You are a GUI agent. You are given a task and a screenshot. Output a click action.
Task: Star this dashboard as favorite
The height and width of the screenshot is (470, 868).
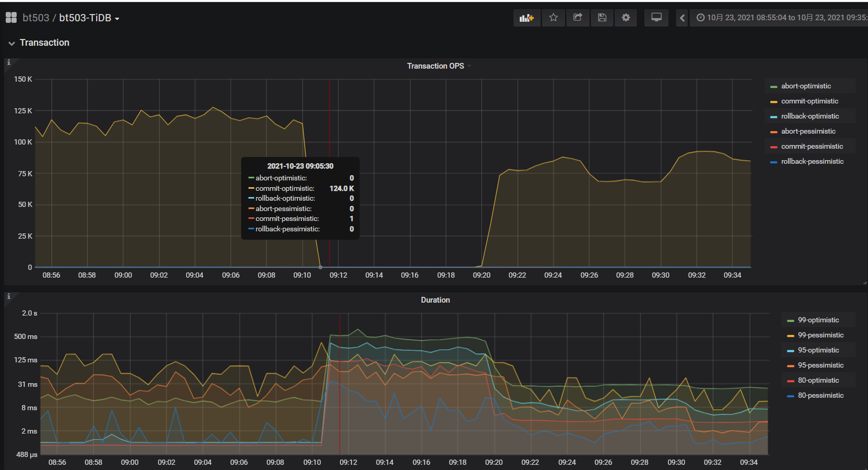553,18
